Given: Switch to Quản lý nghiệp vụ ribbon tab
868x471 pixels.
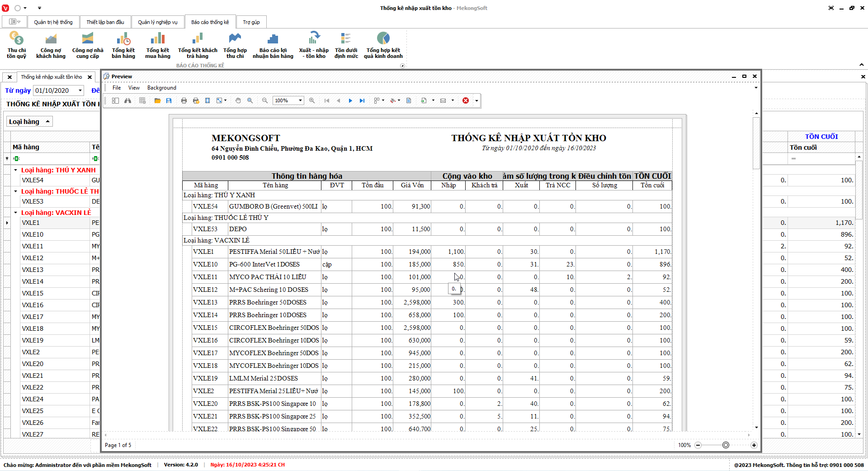Looking at the screenshot, I should click(157, 22).
